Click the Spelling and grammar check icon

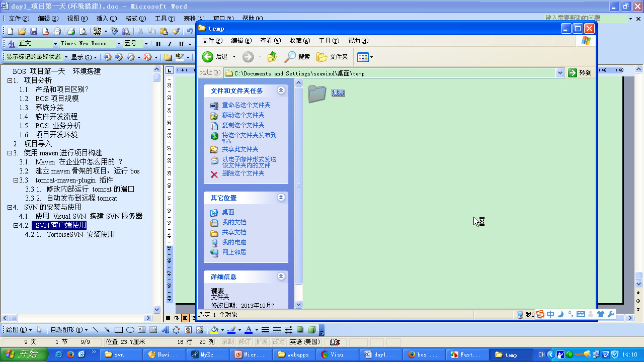[x=114, y=31]
